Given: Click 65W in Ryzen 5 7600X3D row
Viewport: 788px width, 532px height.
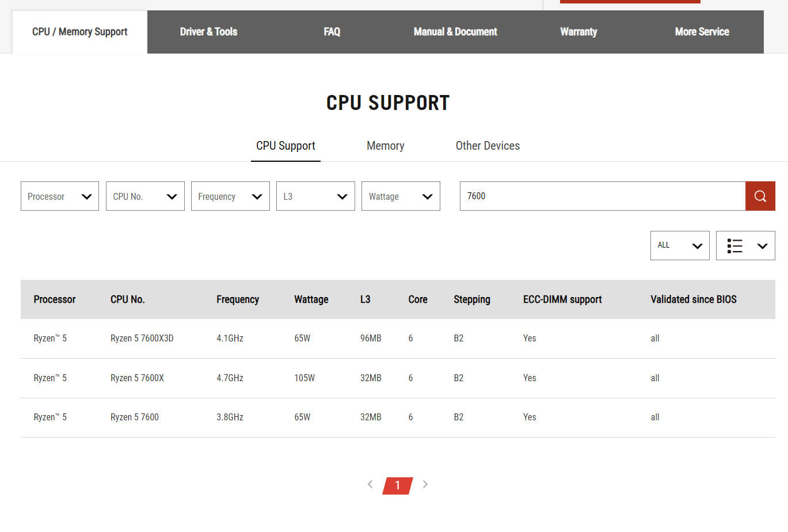Looking at the screenshot, I should click(302, 339).
